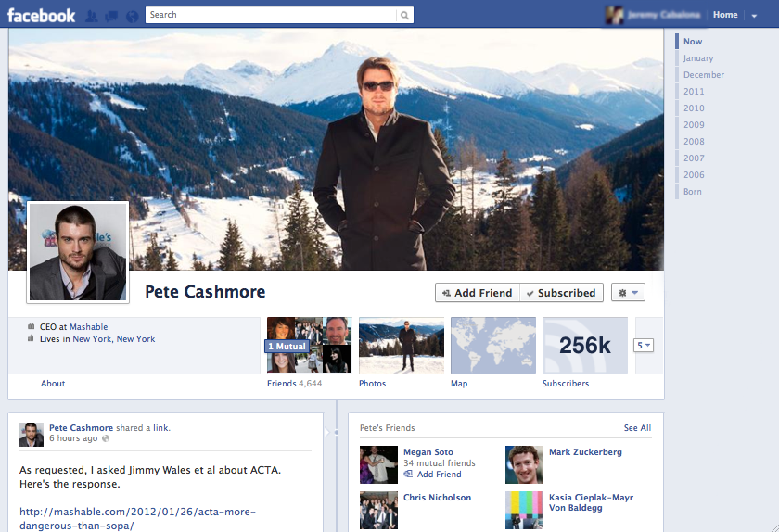
Task: Click into the Search field
Action: click(x=271, y=15)
